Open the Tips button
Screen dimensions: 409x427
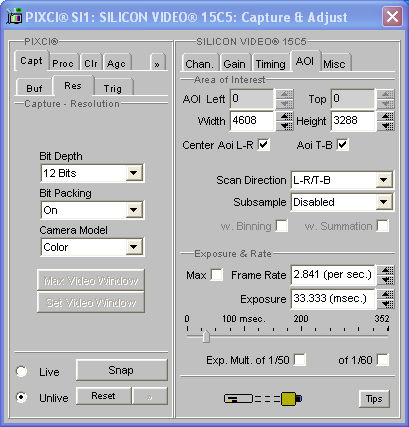374,399
